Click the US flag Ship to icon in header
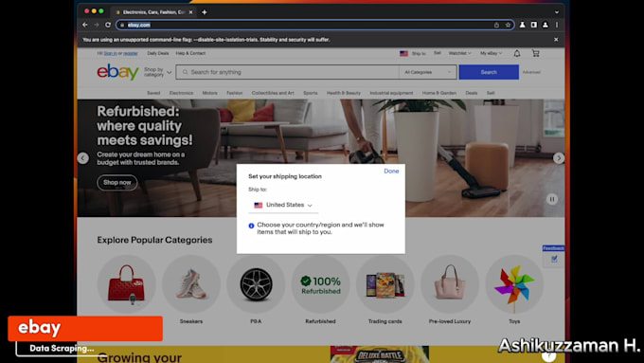The height and width of the screenshot is (363, 644). (x=403, y=53)
